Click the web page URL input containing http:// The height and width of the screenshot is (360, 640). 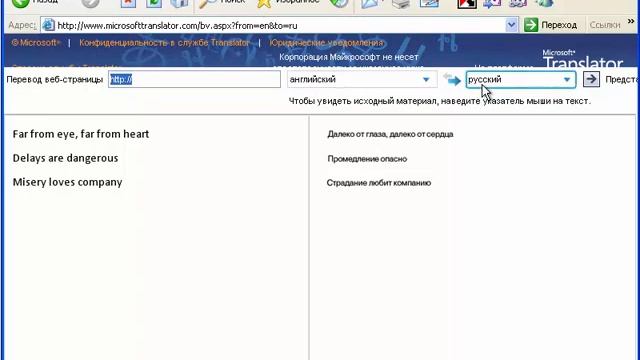pyautogui.click(x=194, y=79)
